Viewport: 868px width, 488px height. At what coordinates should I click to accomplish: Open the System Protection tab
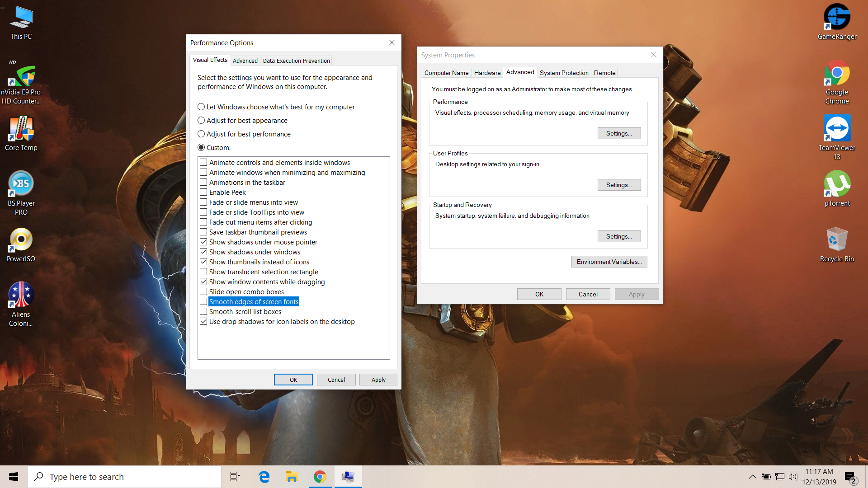(x=564, y=73)
